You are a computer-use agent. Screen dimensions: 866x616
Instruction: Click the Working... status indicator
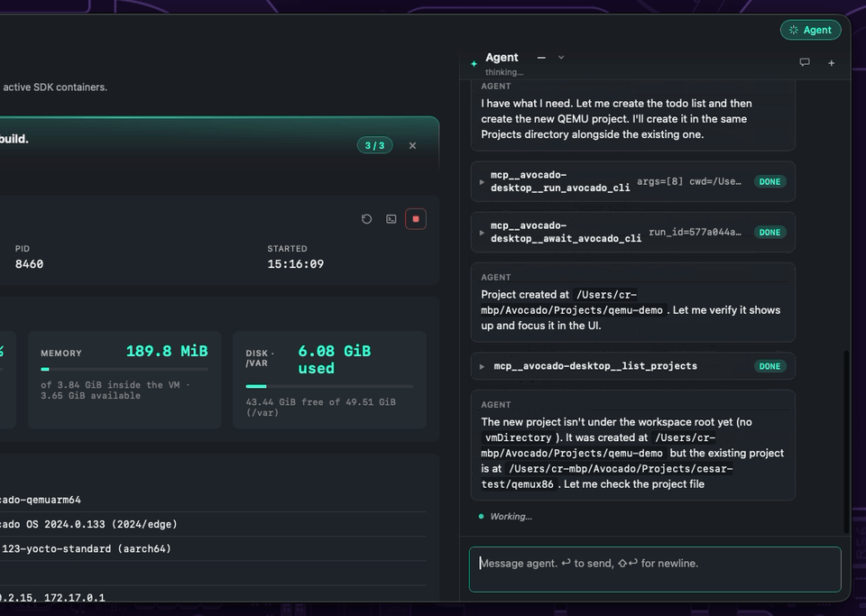pos(505,517)
